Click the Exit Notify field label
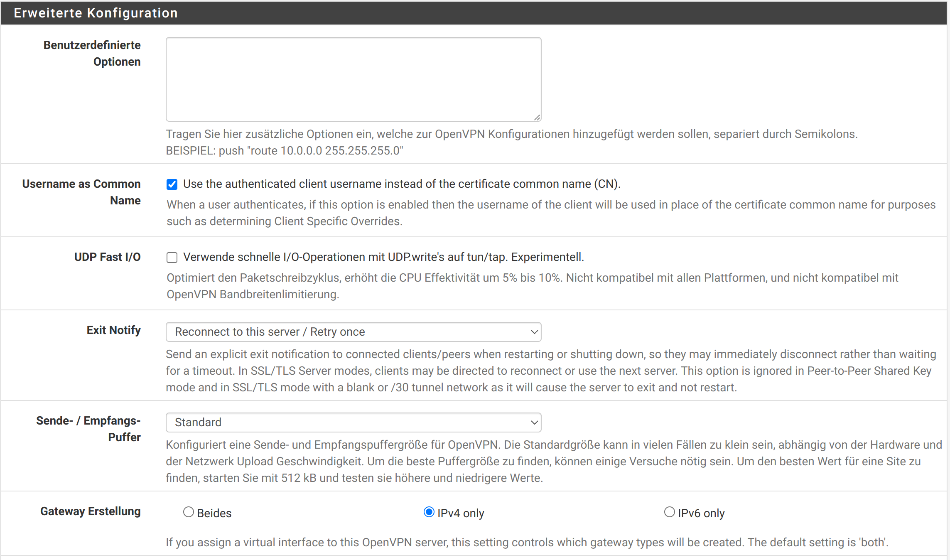950x560 pixels. [113, 330]
